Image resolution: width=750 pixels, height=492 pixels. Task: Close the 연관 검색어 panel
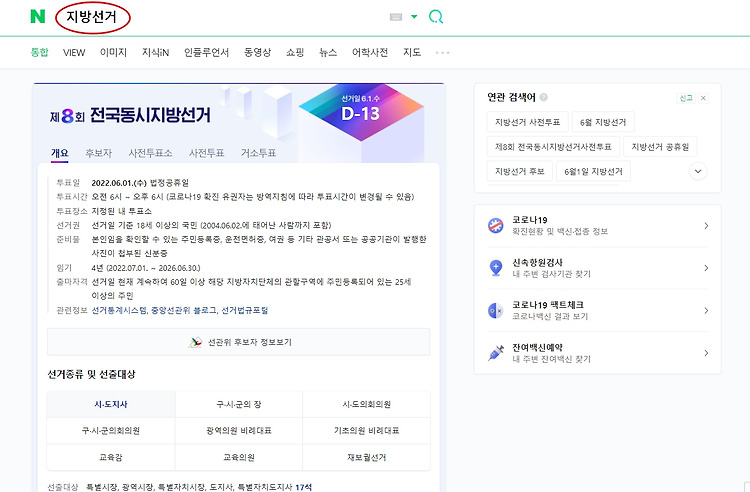point(703,98)
